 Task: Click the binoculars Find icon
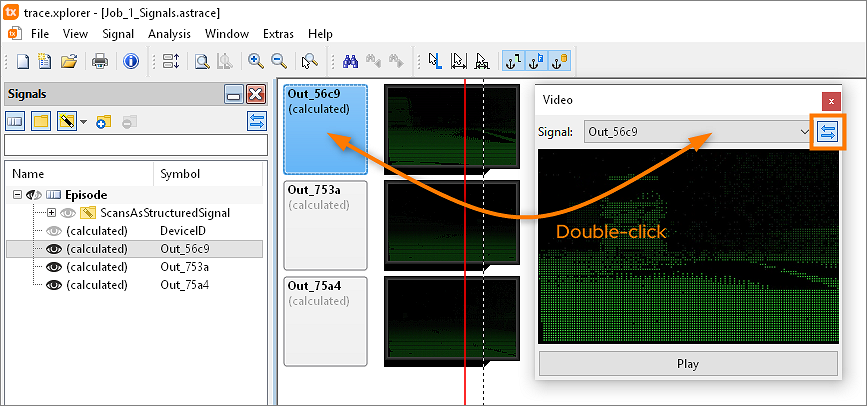point(351,61)
